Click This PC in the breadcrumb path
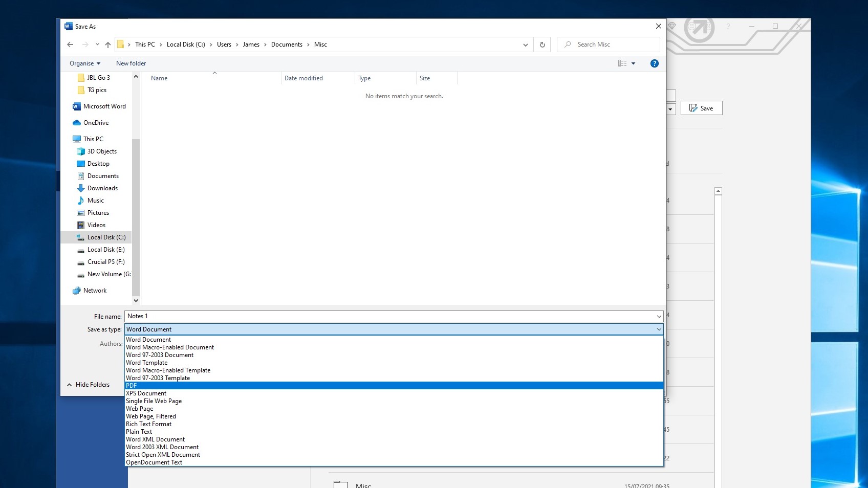This screenshot has width=868, height=488. 145,45
